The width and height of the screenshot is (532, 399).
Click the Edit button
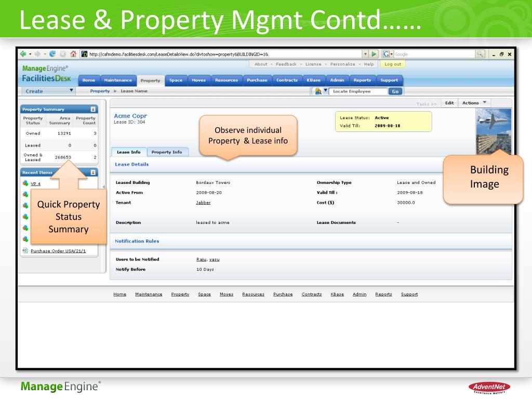pyautogui.click(x=449, y=103)
